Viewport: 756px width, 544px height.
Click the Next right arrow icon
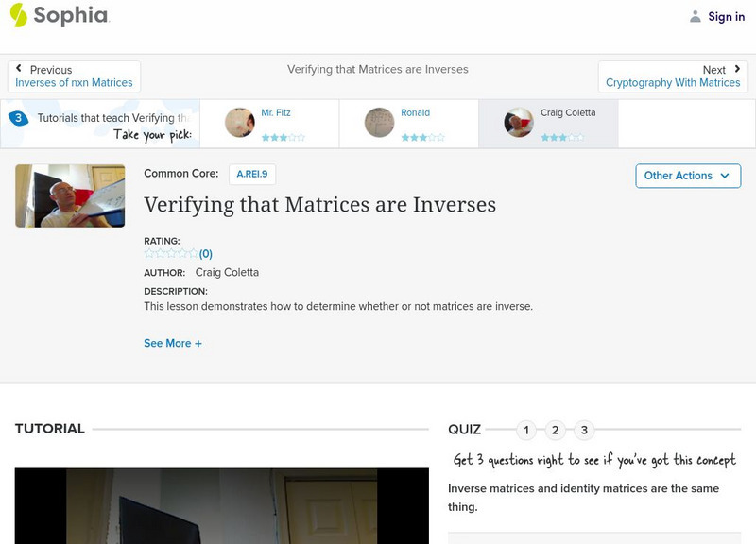click(x=737, y=69)
